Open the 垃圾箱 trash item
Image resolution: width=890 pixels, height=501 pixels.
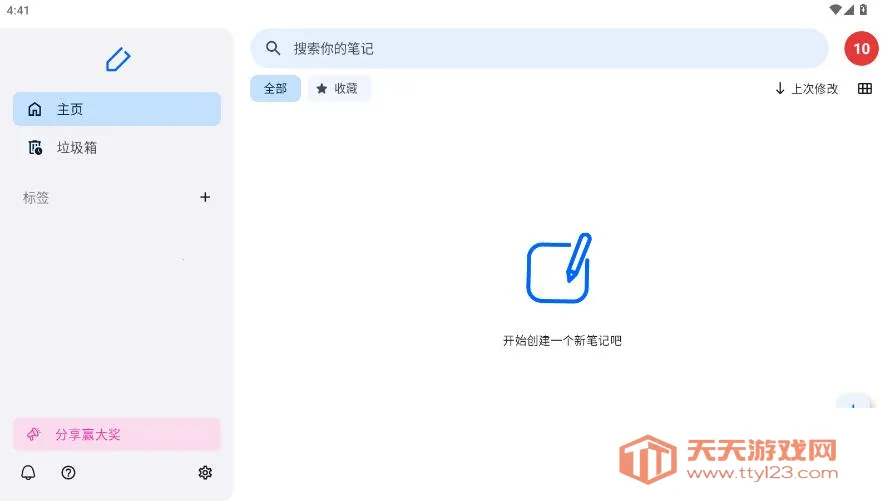[x=116, y=148]
